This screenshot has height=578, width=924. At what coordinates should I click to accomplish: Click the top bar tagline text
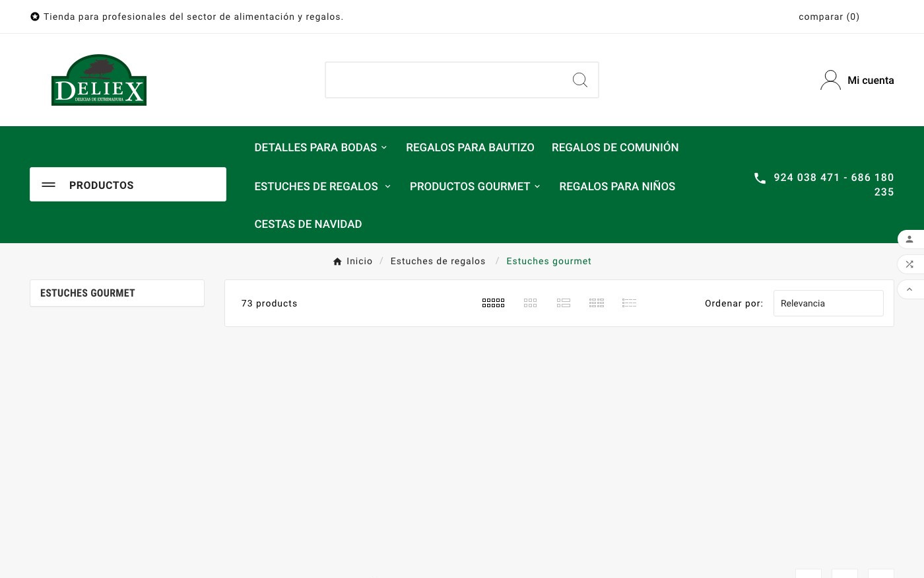click(x=193, y=17)
